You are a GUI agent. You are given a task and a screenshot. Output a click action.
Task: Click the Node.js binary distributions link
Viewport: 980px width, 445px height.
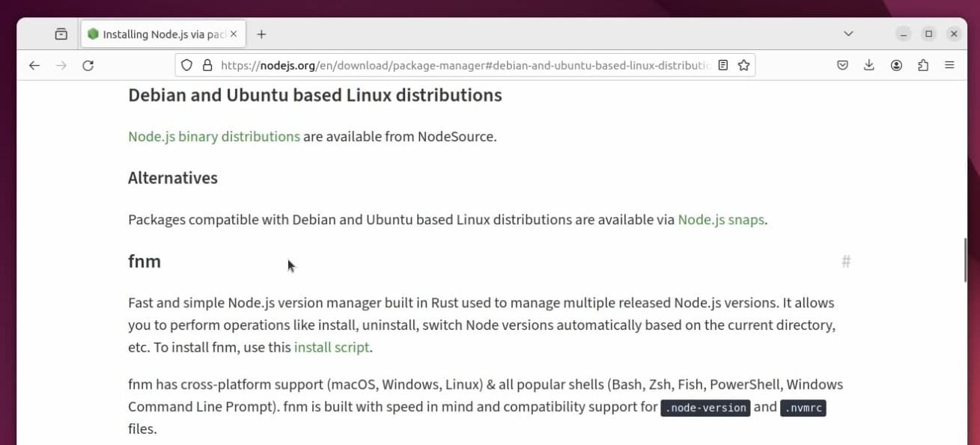[214, 137]
